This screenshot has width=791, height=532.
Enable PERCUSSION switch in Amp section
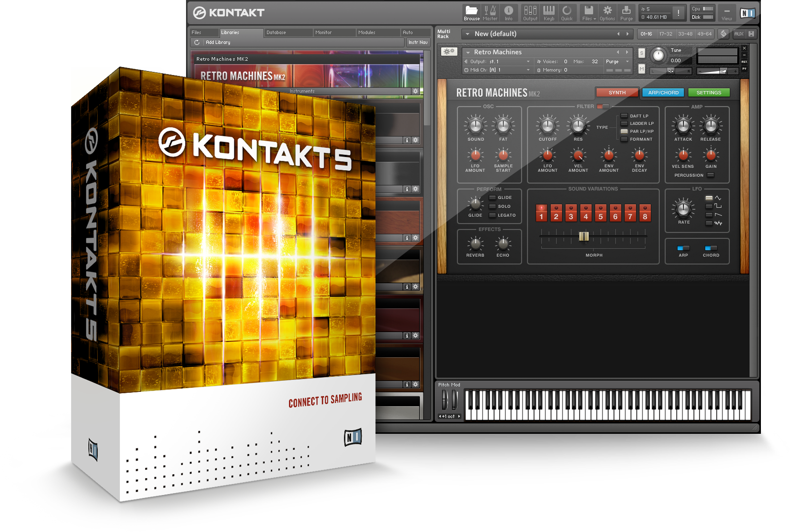coord(711,175)
